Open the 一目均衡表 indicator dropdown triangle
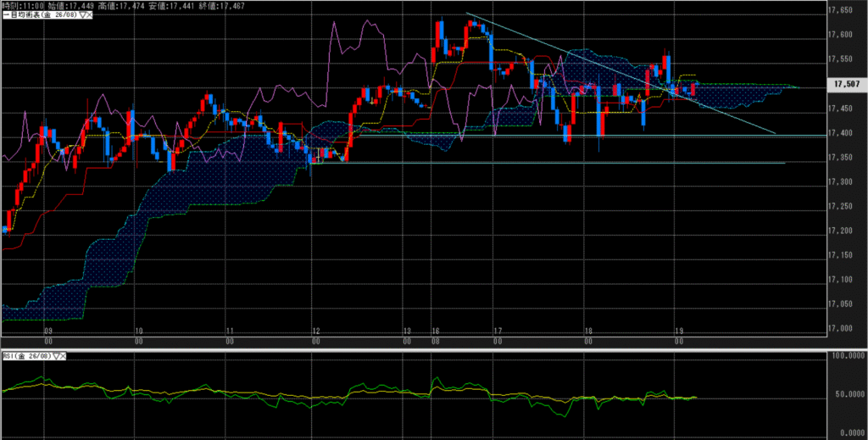The image size is (868, 440). (81, 15)
